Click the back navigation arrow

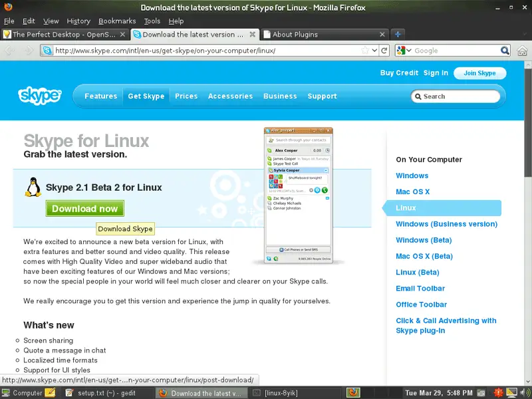tap(9, 51)
